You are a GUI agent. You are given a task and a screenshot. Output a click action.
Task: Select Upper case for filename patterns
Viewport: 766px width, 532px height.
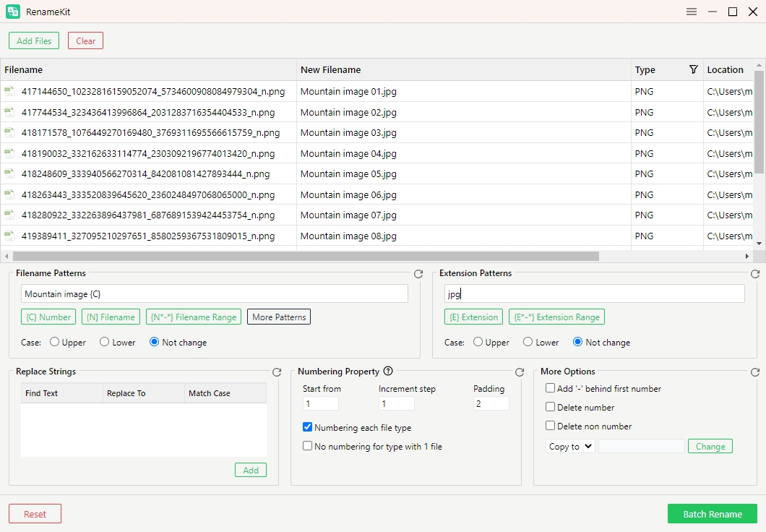(x=55, y=342)
